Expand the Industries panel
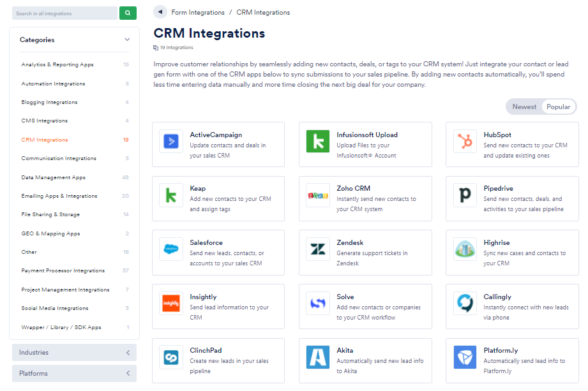 (x=74, y=353)
